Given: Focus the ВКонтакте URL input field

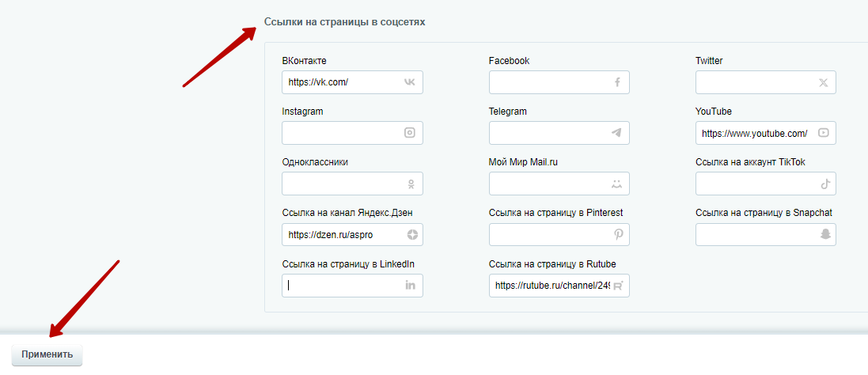Looking at the screenshot, I should pos(352,81).
